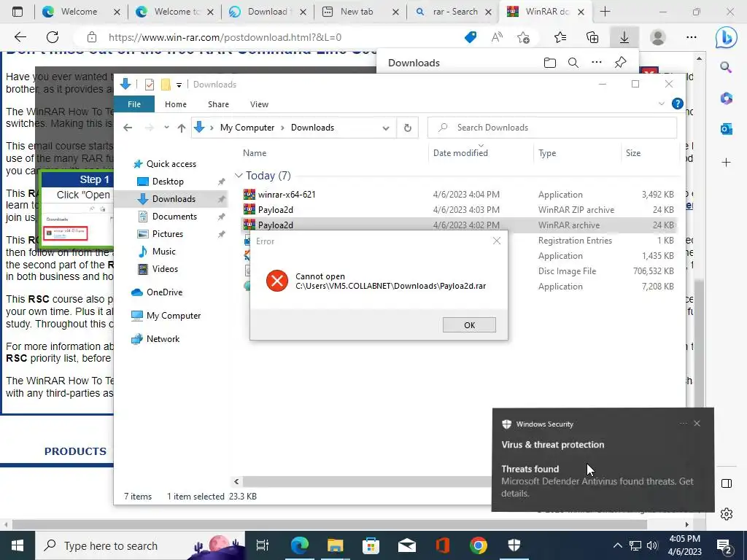The image size is (747, 560).
Task: Click the Search Downloads field
Action: [553, 128]
